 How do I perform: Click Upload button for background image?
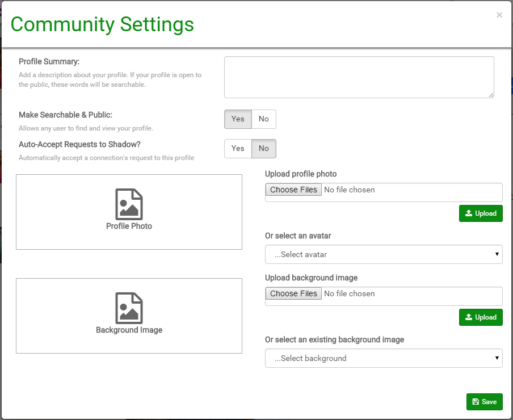[480, 317]
